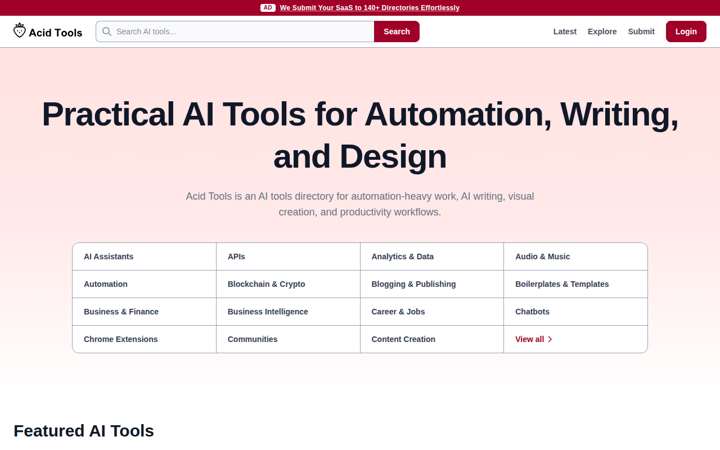
Task: Click the Login button
Action: tap(686, 31)
